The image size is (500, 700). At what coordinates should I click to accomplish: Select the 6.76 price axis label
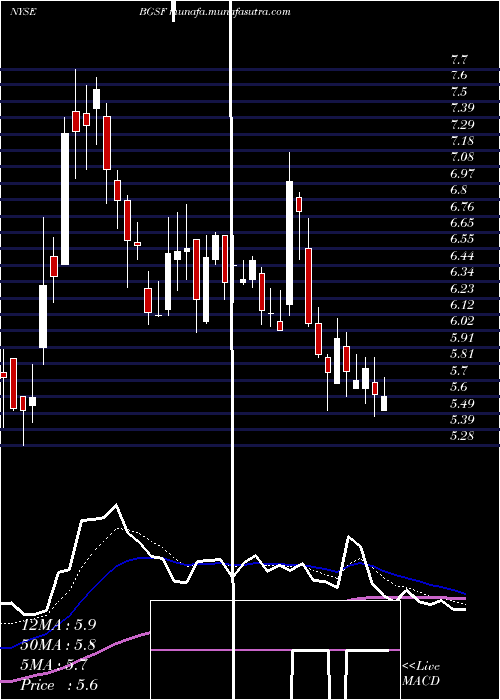[x=462, y=207]
